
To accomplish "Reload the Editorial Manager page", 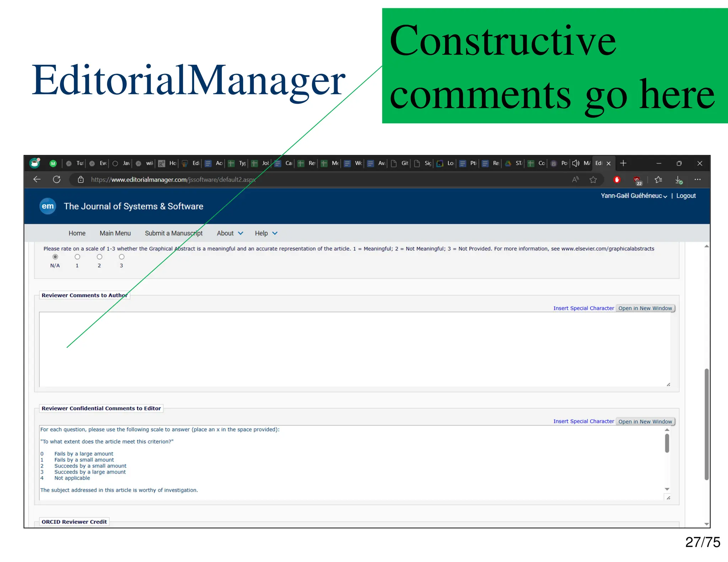I will [x=57, y=179].
